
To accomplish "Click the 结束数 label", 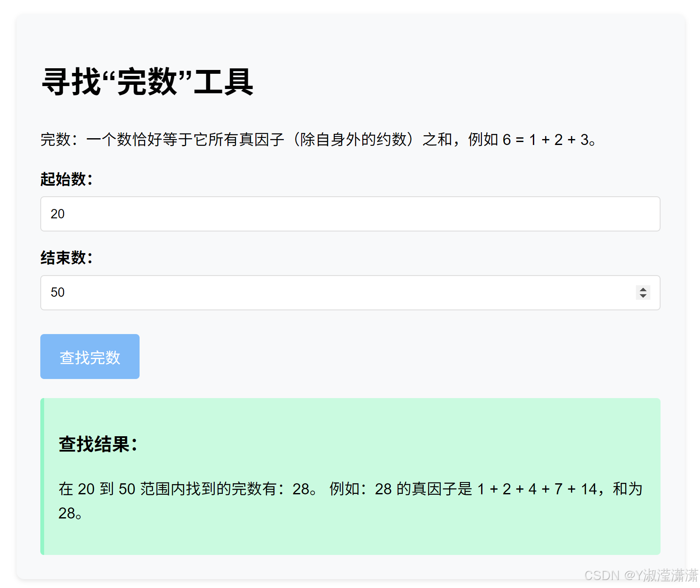I will click(x=67, y=257).
